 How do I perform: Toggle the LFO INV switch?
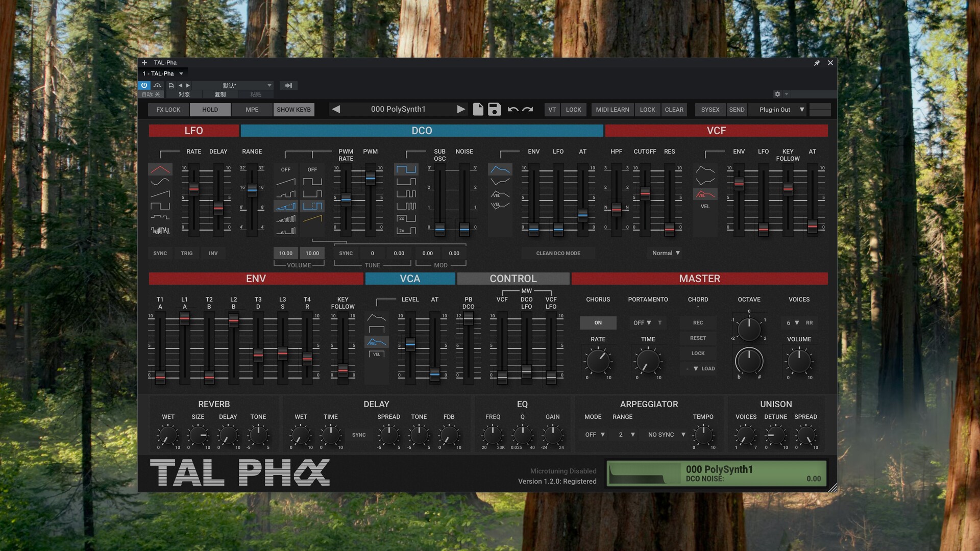213,253
